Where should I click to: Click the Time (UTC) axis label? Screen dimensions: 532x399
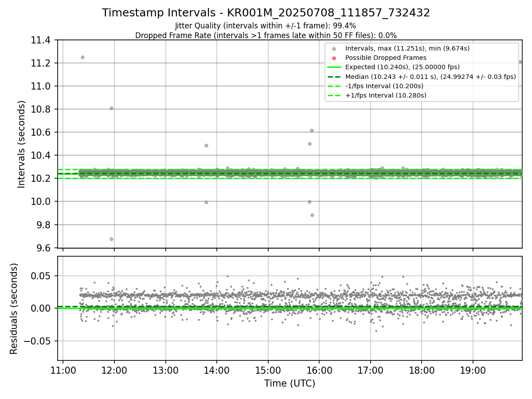click(x=289, y=383)
